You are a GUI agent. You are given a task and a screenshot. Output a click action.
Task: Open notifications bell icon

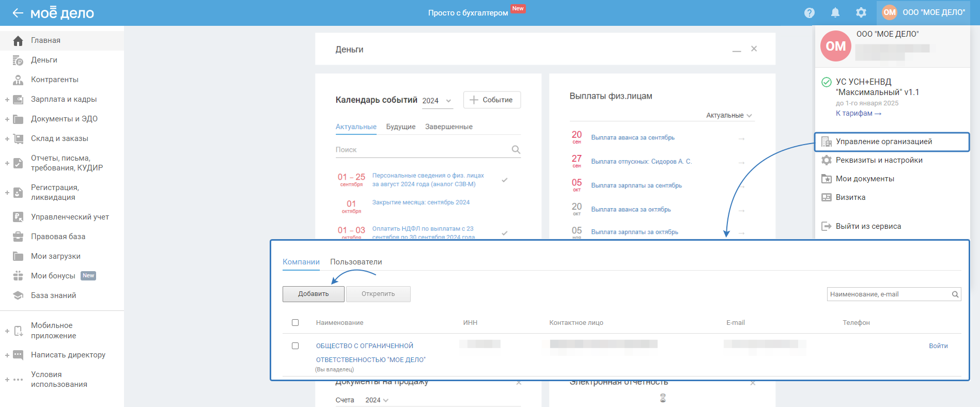(x=835, y=12)
